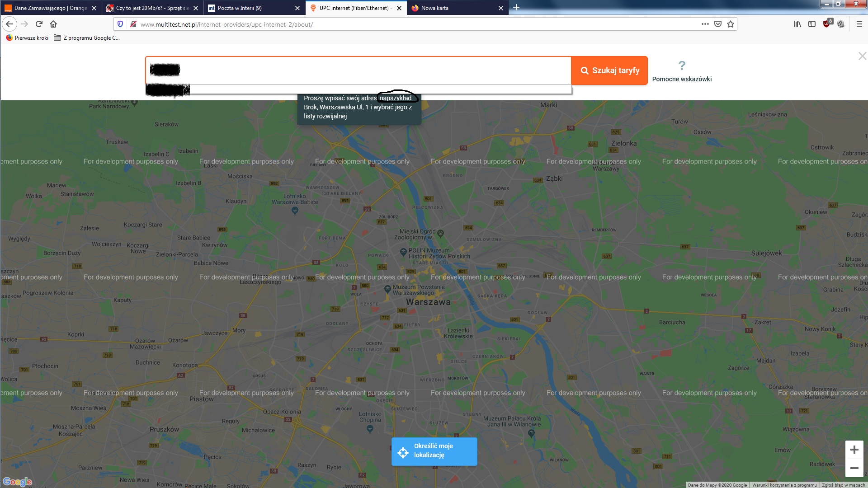The image size is (868, 488).
Task: Open Pomocne wskazówki help link
Action: [x=682, y=79]
